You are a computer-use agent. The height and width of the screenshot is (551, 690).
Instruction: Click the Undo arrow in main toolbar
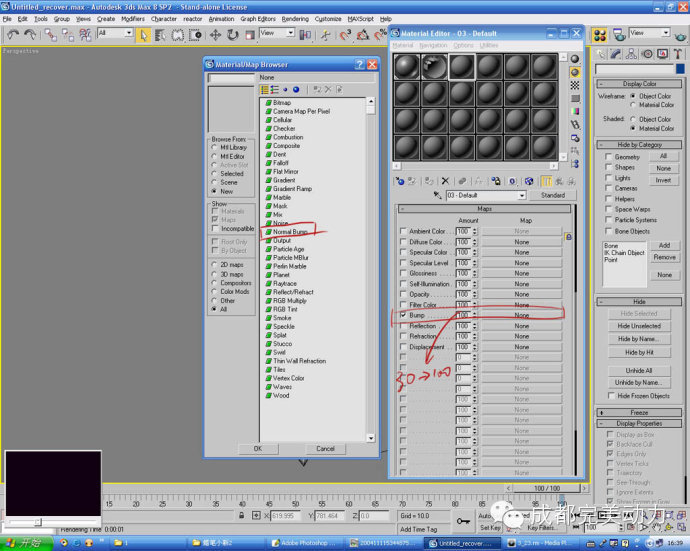pos(13,35)
